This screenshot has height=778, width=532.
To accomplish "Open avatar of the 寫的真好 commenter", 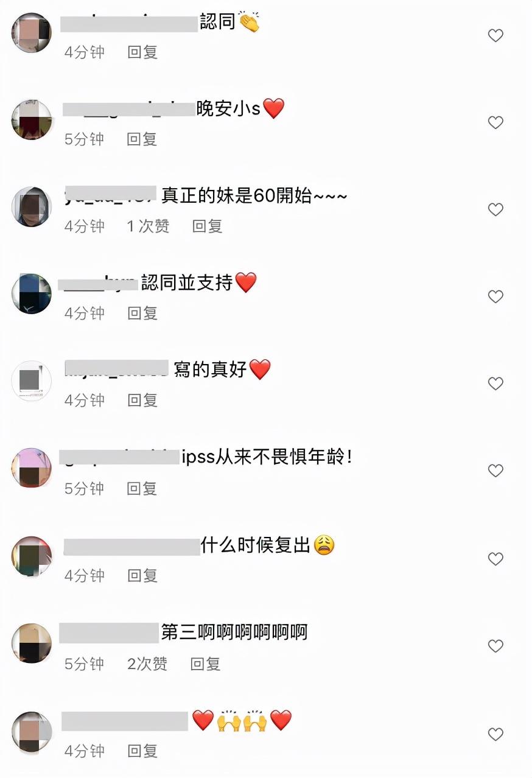I will 32,381.
